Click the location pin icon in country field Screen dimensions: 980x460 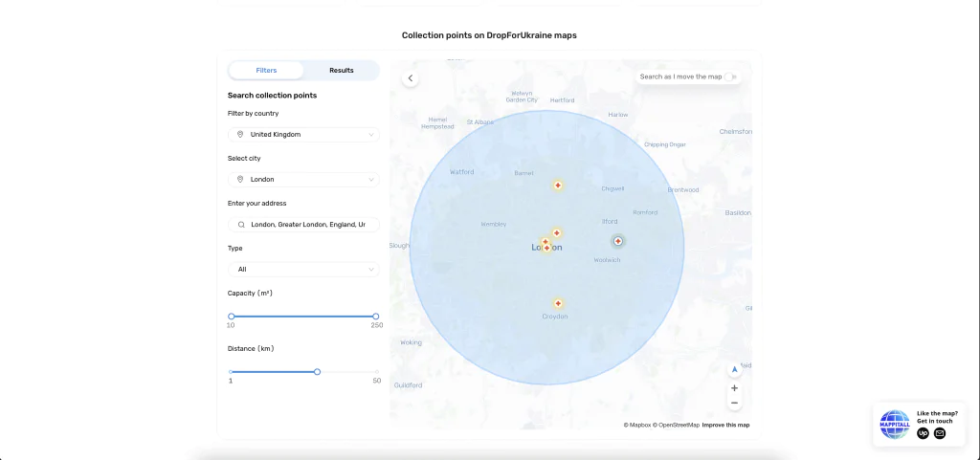[x=240, y=134]
